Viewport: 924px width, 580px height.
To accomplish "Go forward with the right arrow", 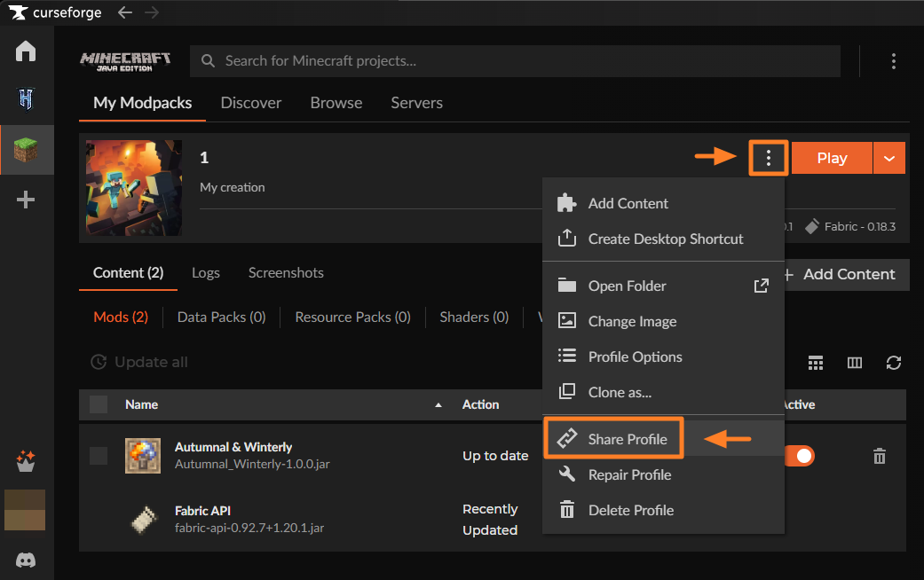I will click(x=152, y=12).
